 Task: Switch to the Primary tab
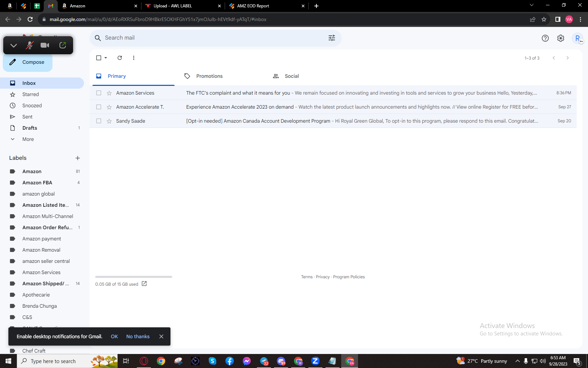pos(133,76)
